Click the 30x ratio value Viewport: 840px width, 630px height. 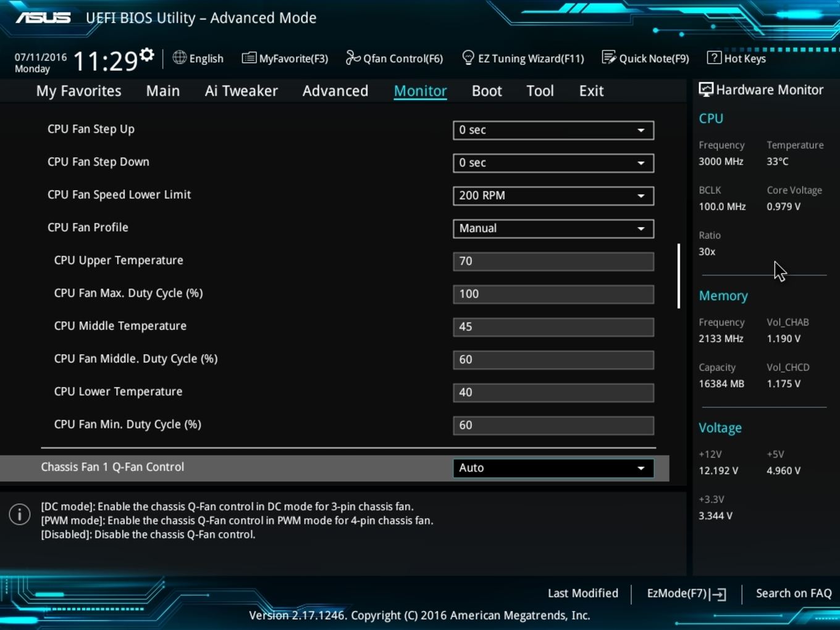coord(707,251)
